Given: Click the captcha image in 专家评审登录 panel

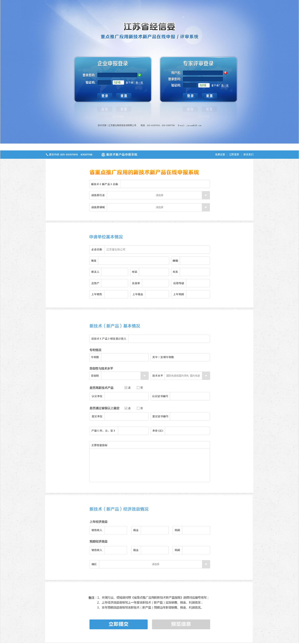Looking at the screenshot, I should (204, 85).
